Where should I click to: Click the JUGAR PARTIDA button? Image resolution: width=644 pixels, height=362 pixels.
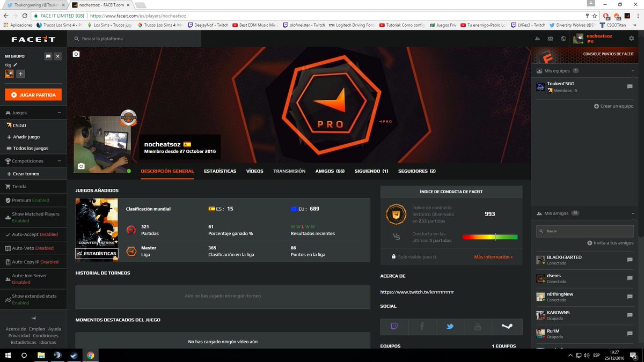(x=33, y=94)
